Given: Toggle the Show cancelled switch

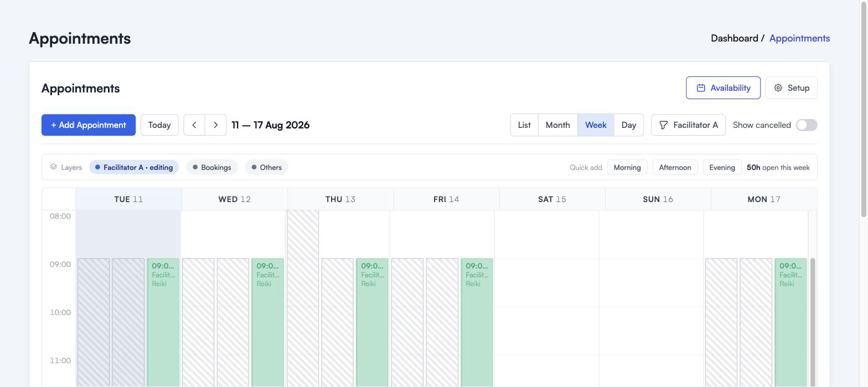Looking at the screenshot, I should click(x=807, y=125).
